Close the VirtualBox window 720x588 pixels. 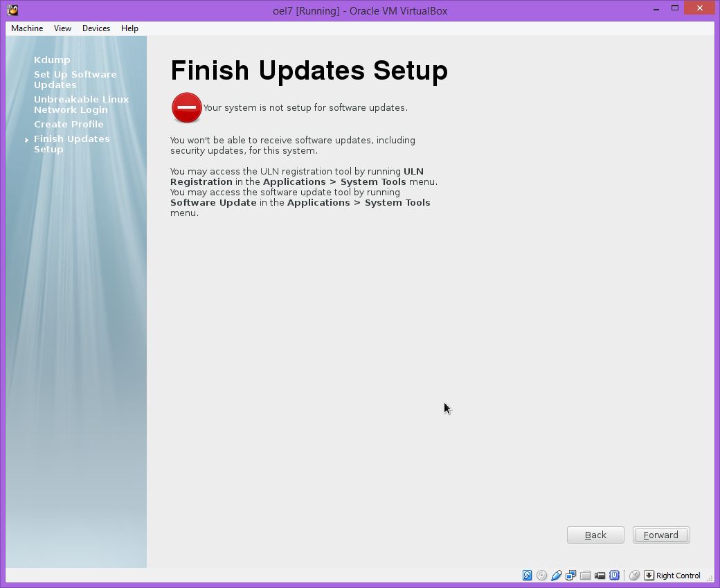[x=700, y=8]
